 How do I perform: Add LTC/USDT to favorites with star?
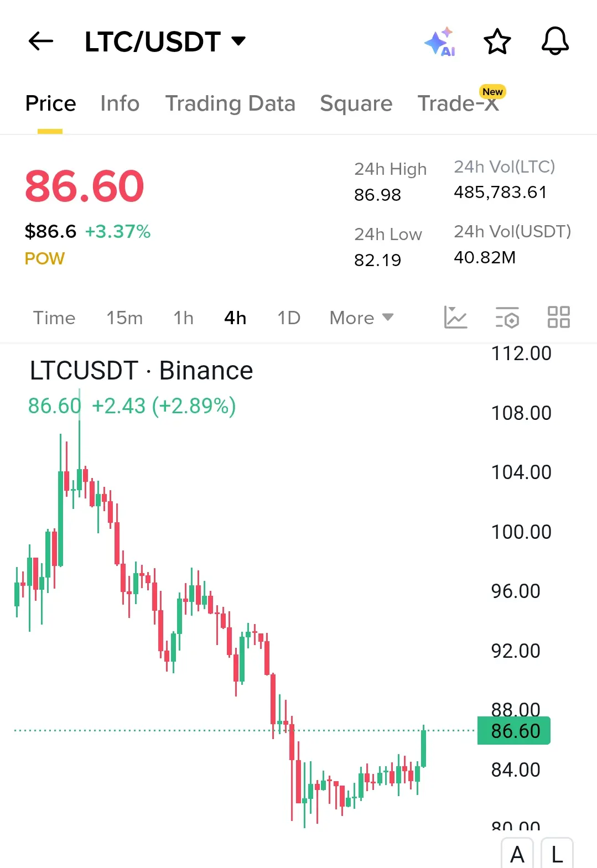[497, 41]
